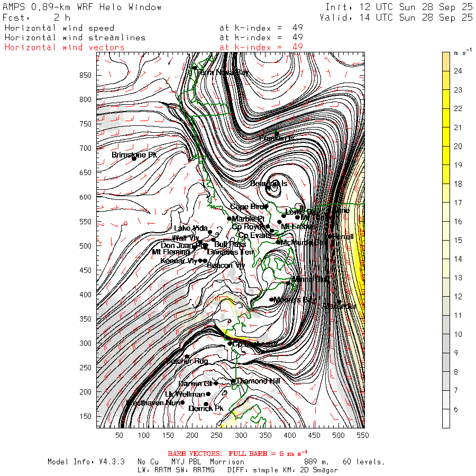Viewport: 476px width, 476px height.
Task: Click the 'Bull Pass' station label
Action: (x=230, y=244)
